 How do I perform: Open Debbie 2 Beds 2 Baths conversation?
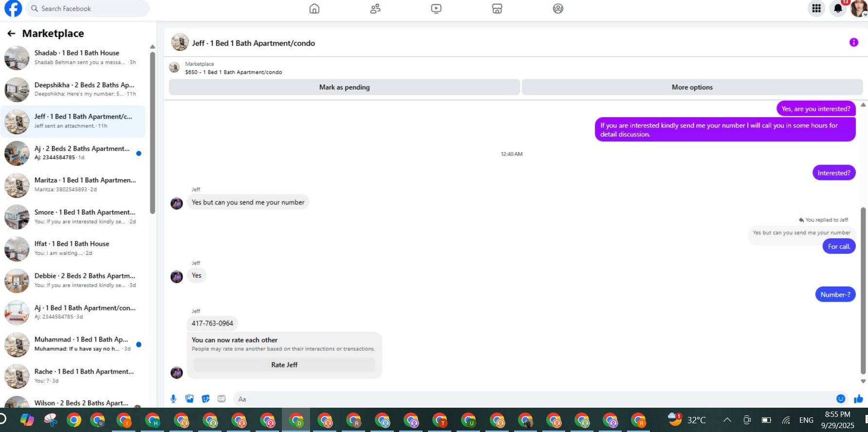point(73,281)
